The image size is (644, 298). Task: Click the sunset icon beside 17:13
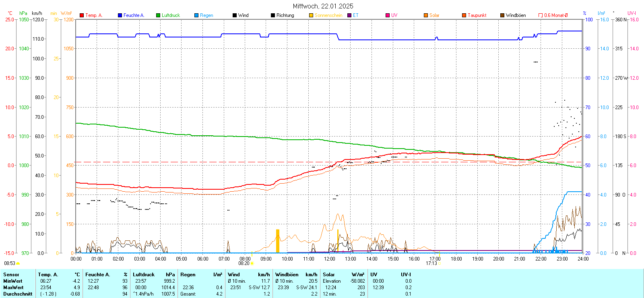click(440, 264)
